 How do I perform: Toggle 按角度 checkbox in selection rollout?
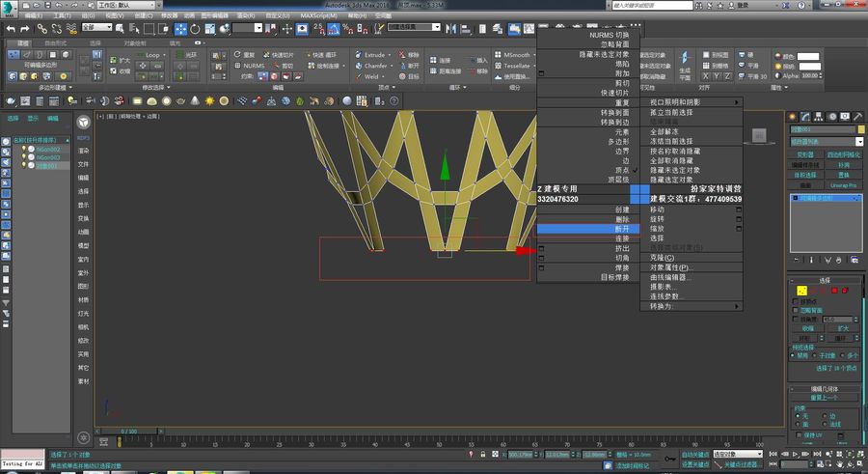[796, 320]
